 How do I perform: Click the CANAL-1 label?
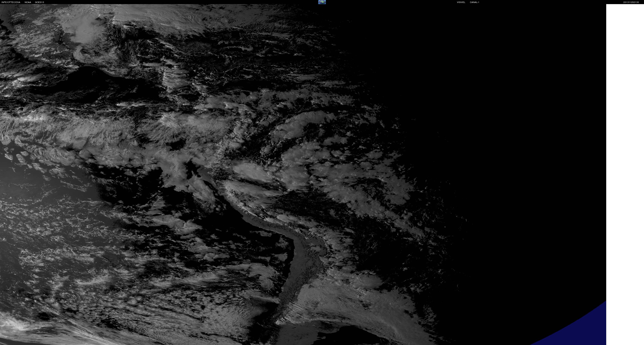click(475, 2)
